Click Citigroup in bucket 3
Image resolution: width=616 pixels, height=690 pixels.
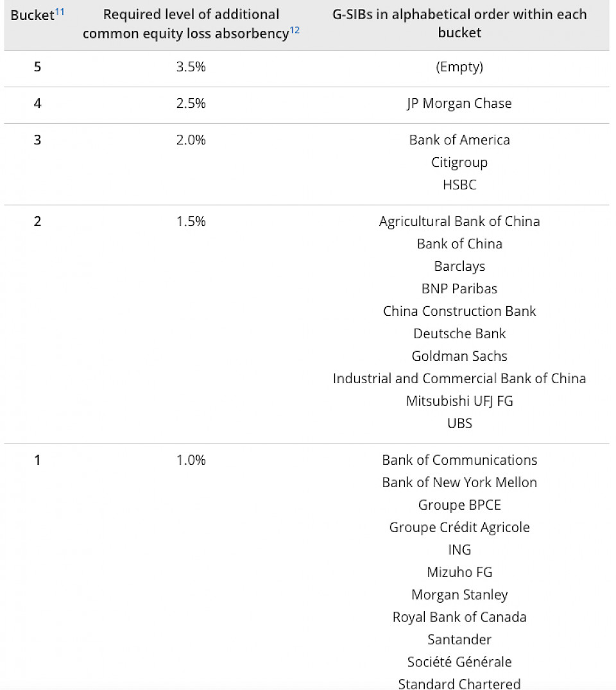(459, 162)
